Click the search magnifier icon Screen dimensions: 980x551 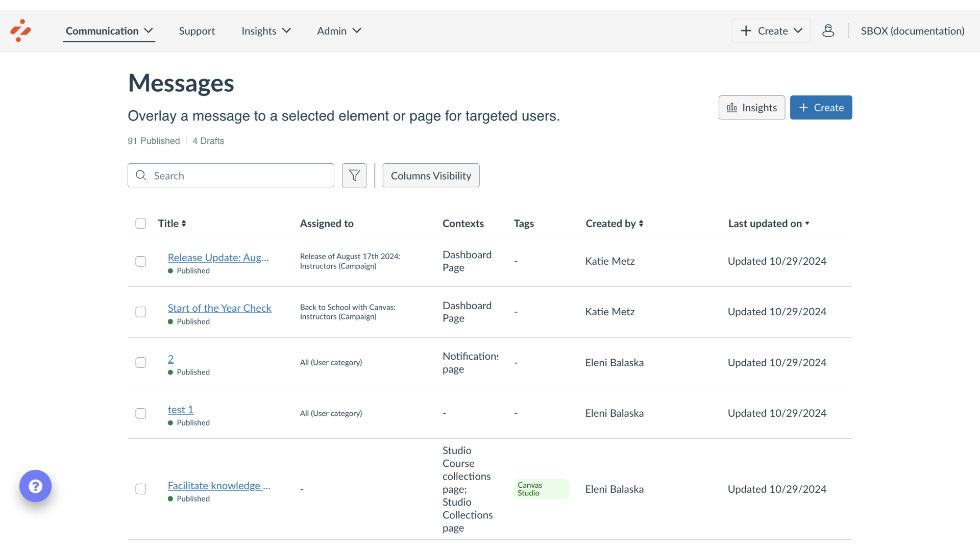[x=141, y=176]
